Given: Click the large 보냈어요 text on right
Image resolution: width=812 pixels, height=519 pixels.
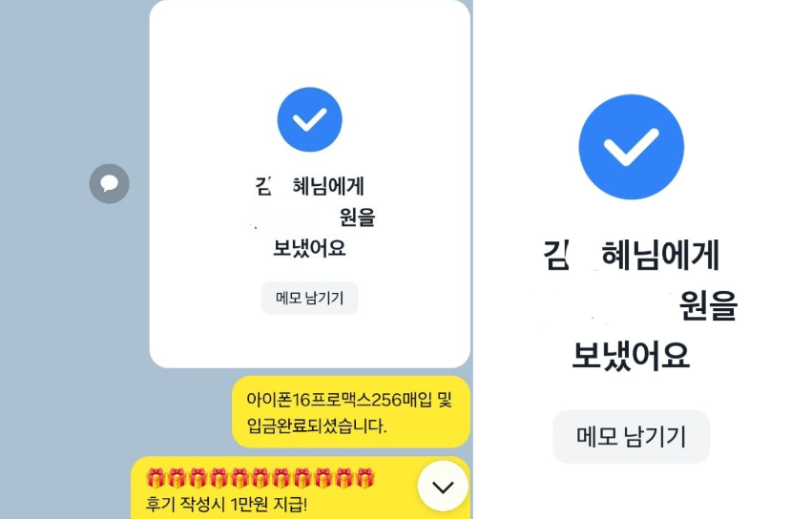Looking at the screenshot, I should point(632,355).
